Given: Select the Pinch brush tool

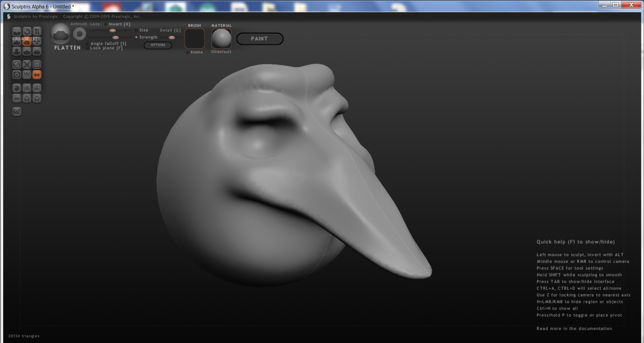Looking at the screenshot, I should pyautogui.click(x=27, y=51).
